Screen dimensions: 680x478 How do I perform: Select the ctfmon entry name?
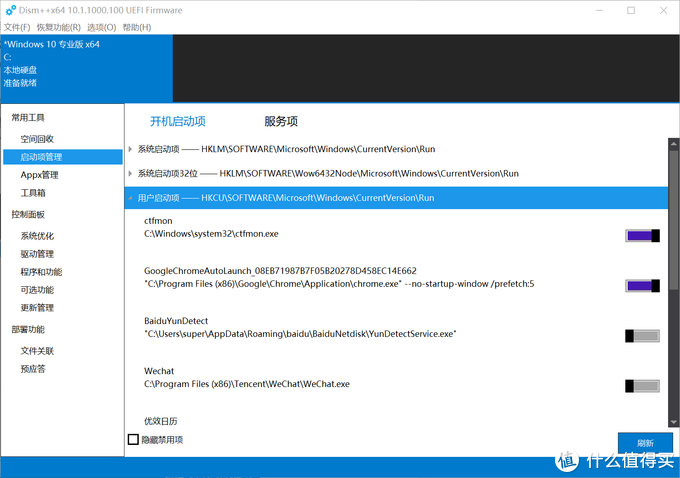point(158,221)
